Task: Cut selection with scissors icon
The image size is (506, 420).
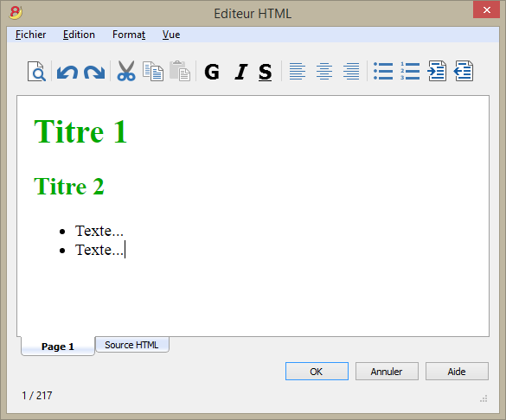Action: (x=126, y=71)
